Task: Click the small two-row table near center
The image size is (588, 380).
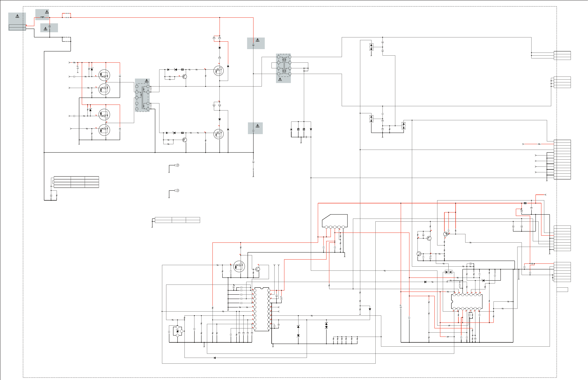Action: click(x=177, y=220)
